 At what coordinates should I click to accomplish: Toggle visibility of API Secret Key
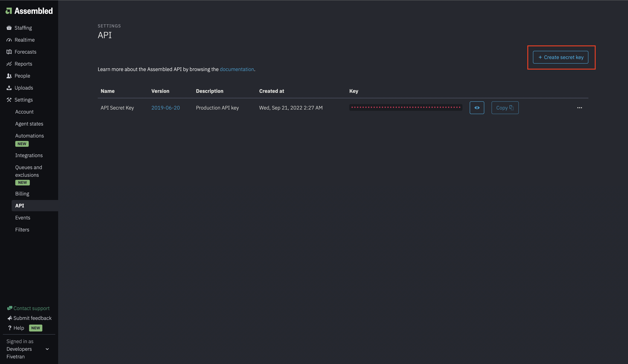(x=477, y=108)
